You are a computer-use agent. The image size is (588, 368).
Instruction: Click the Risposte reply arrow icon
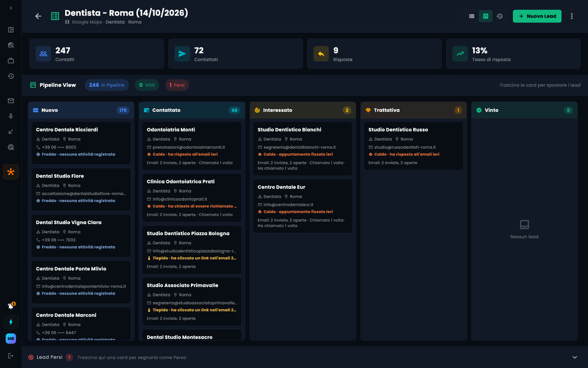(321, 53)
